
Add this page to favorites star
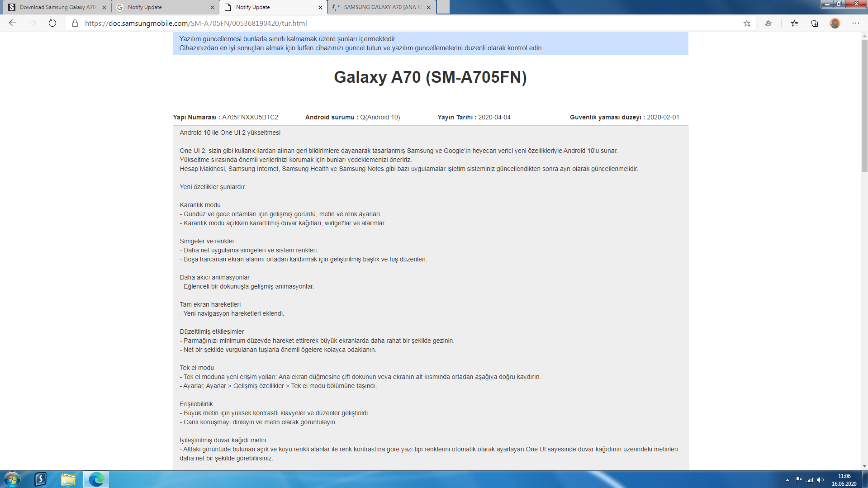tap(747, 23)
